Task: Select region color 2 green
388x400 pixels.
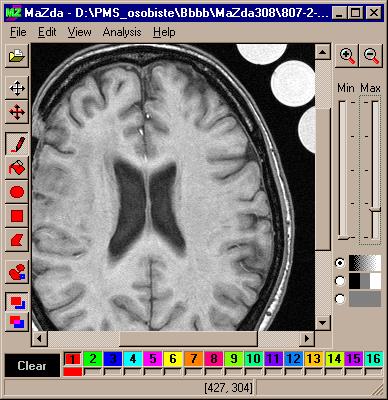Action: pyautogui.click(x=93, y=359)
